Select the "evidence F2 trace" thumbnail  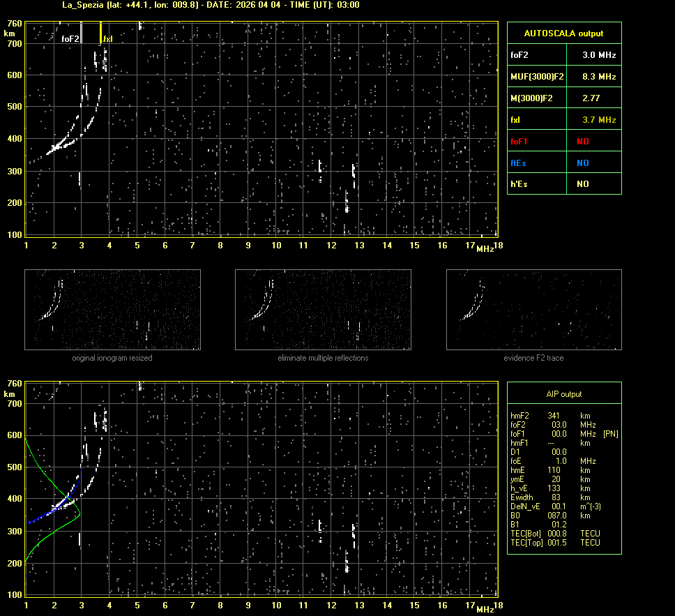coord(533,309)
